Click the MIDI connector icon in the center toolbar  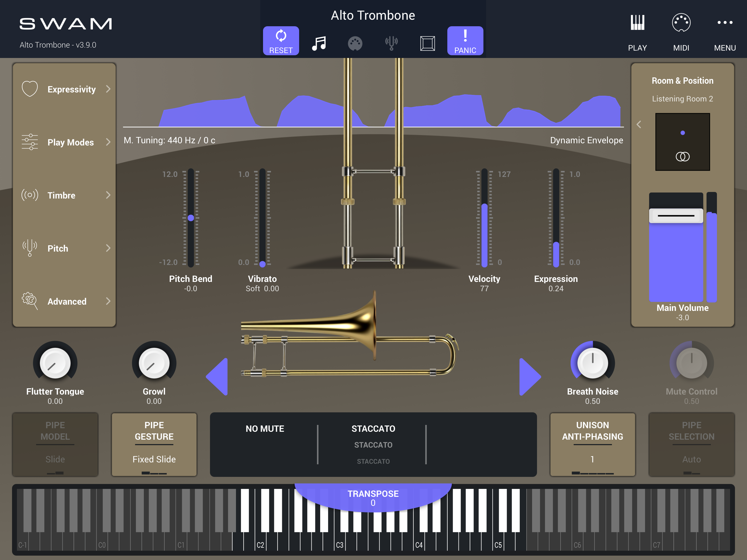point(355,43)
